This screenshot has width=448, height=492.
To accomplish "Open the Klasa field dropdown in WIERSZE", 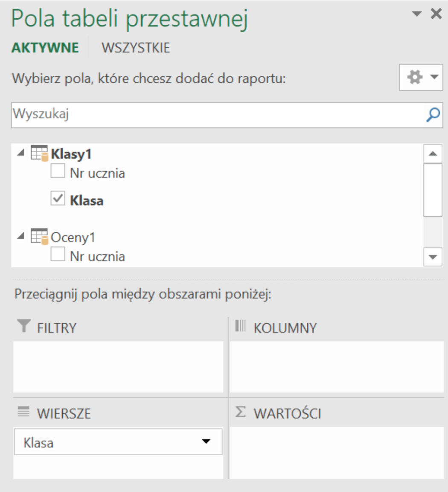I will pyautogui.click(x=207, y=442).
